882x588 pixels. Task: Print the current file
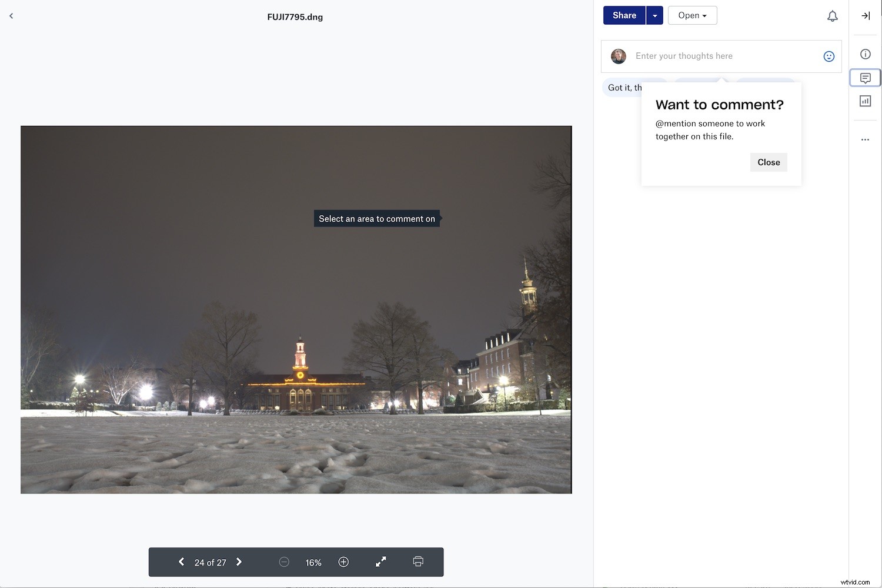[417, 562]
